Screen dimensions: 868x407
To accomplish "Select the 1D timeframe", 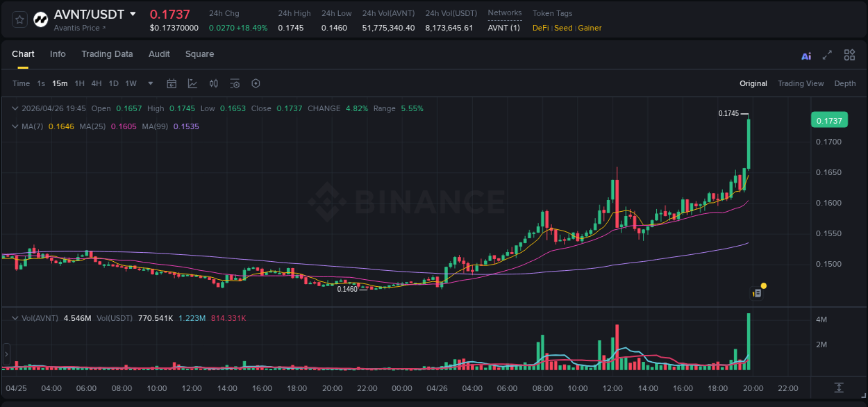I will tap(113, 83).
